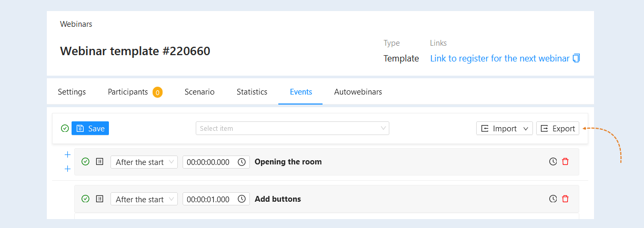Viewport: 644px width, 228px height.
Task: Click the Export button
Action: click(558, 129)
